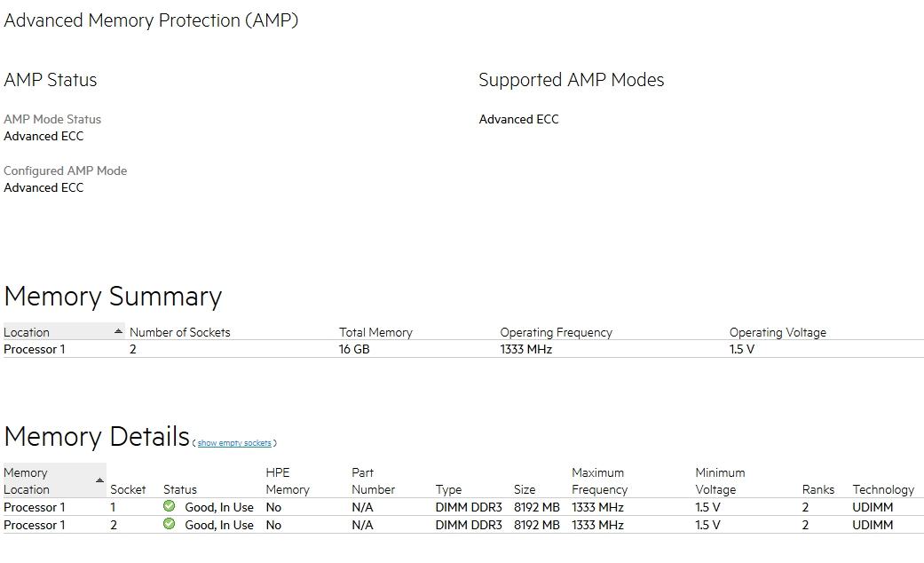924x563 pixels.
Task: Sort Memory Details by Type column
Action: (x=448, y=489)
